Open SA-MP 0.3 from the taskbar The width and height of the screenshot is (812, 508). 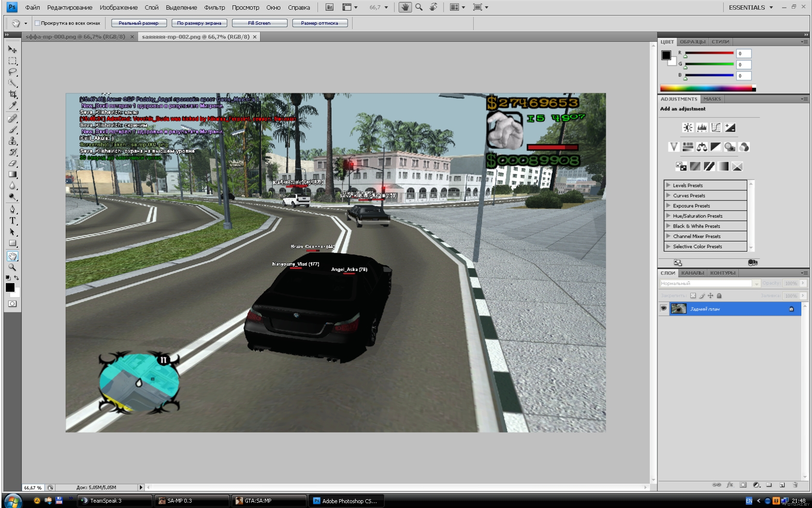click(x=192, y=501)
